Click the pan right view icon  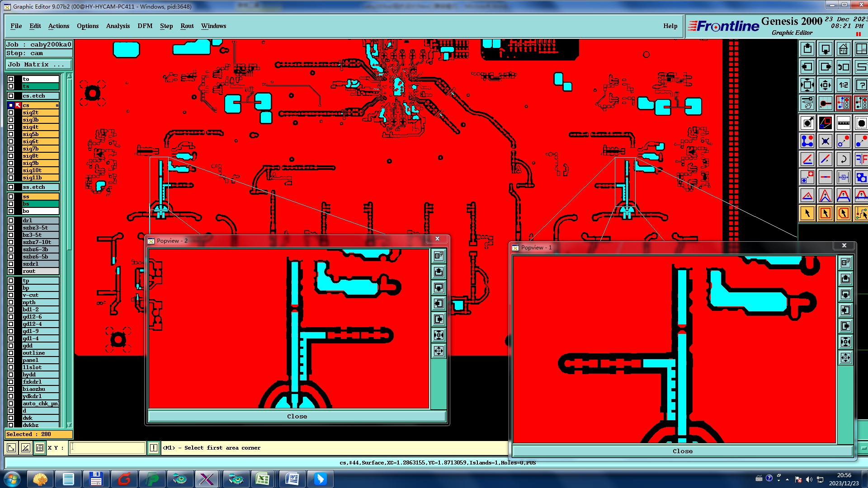click(826, 67)
